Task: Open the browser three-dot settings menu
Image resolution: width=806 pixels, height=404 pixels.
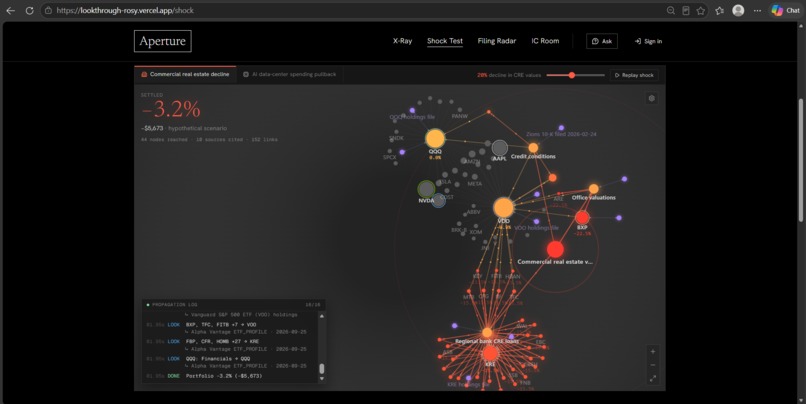Action: 757,10
